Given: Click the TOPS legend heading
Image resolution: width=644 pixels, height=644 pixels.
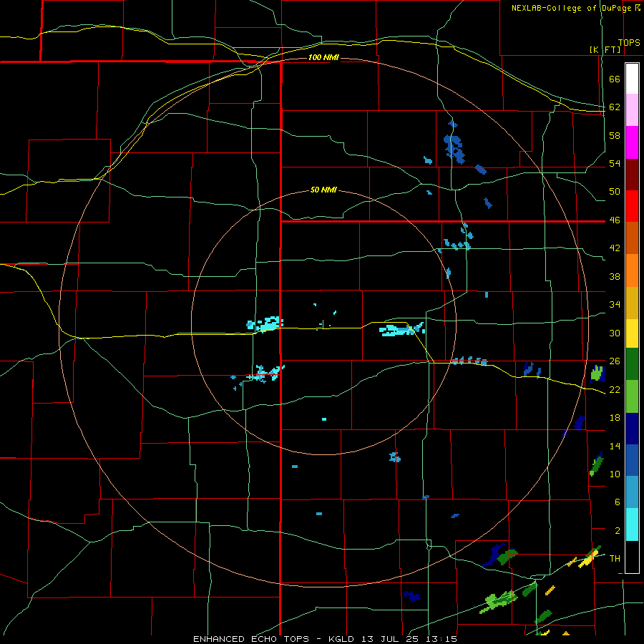Looking at the screenshot, I should tap(629, 43).
